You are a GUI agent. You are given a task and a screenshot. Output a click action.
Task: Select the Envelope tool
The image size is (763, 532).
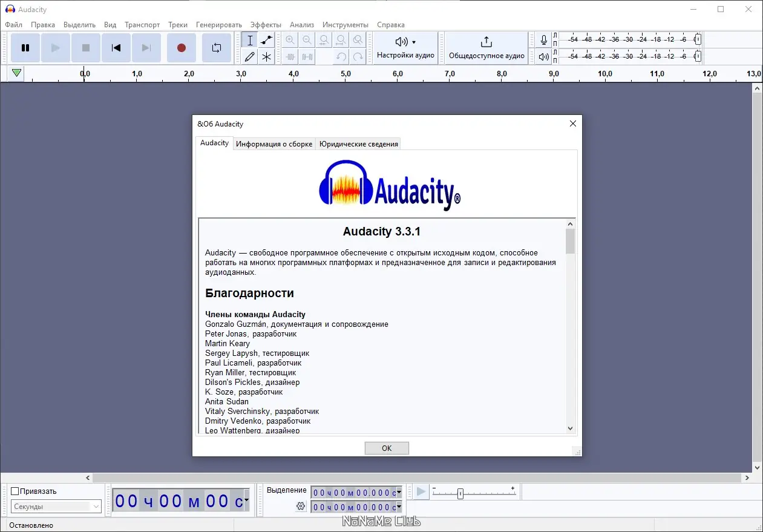tap(266, 41)
